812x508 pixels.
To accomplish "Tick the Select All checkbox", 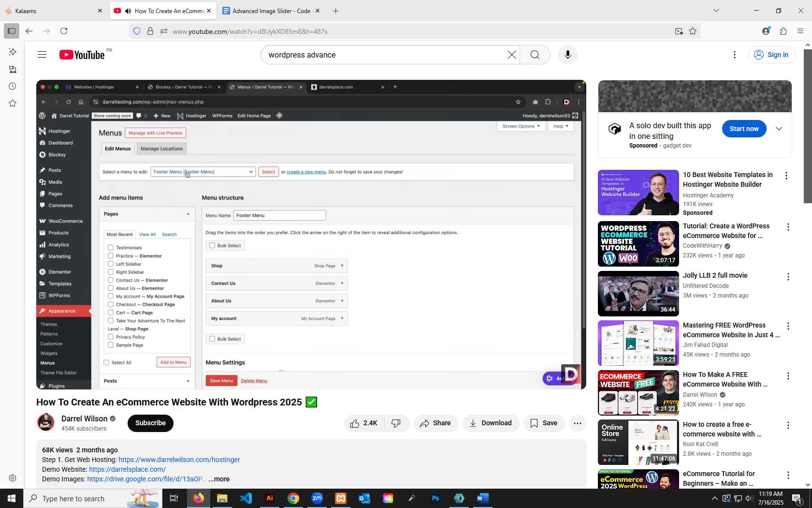I will [106, 362].
